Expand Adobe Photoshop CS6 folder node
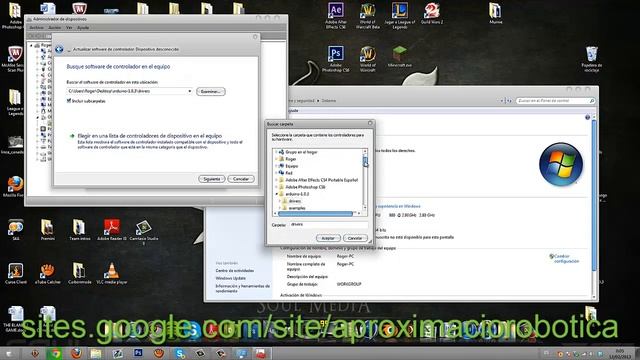The height and width of the screenshot is (360, 640). (x=276, y=187)
